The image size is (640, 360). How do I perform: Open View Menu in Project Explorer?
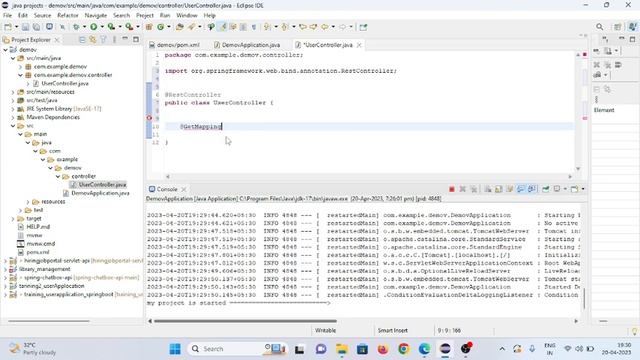click(x=114, y=40)
